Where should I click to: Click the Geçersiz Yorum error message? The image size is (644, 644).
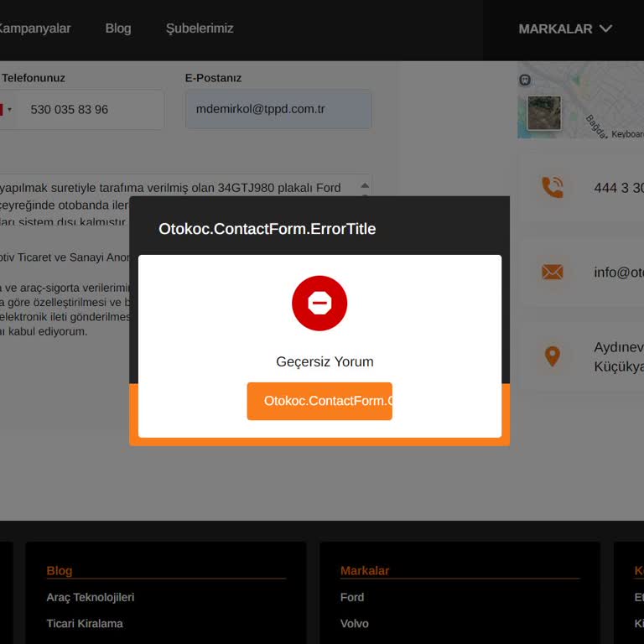[325, 362]
